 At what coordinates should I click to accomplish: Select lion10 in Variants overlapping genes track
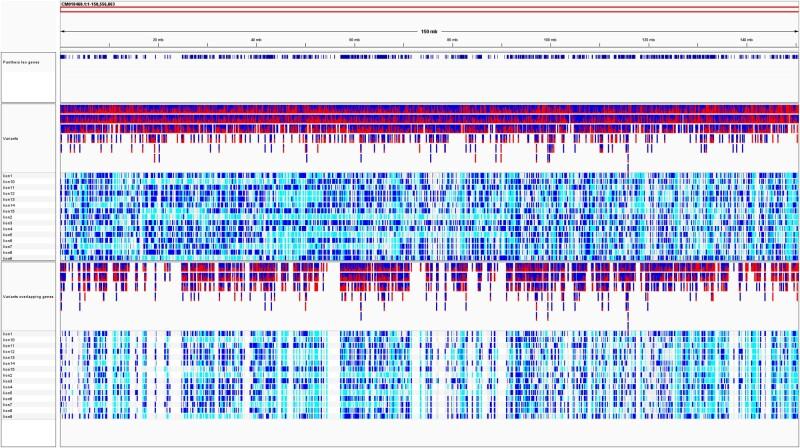[9, 340]
